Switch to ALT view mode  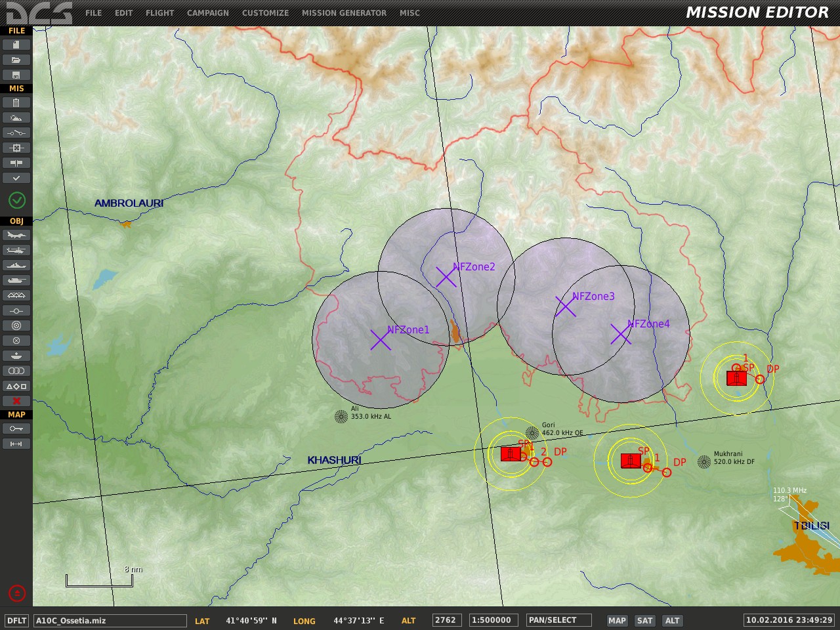673,620
